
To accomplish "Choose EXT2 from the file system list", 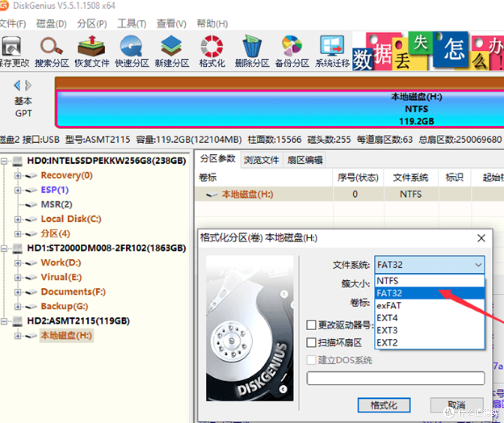I will point(430,343).
